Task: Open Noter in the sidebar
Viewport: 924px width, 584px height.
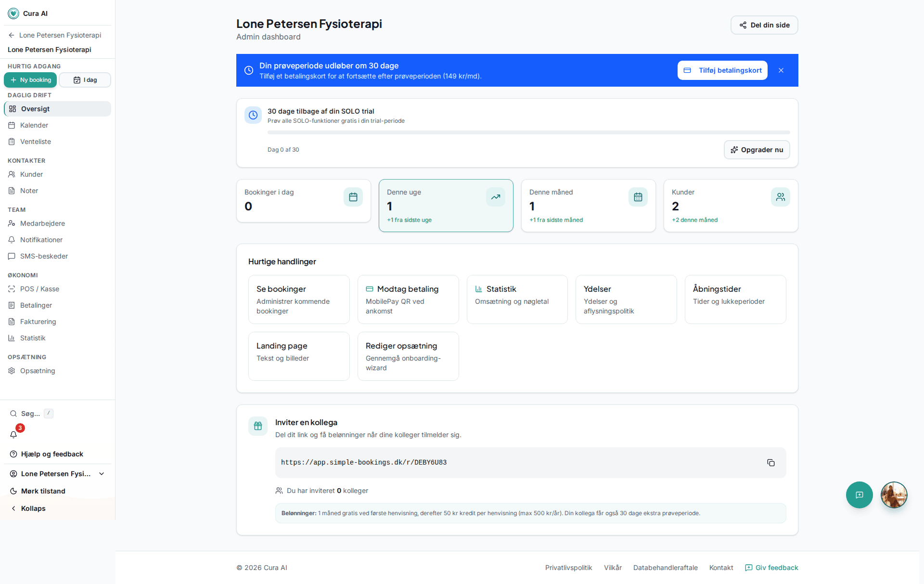Action: tap(58, 191)
